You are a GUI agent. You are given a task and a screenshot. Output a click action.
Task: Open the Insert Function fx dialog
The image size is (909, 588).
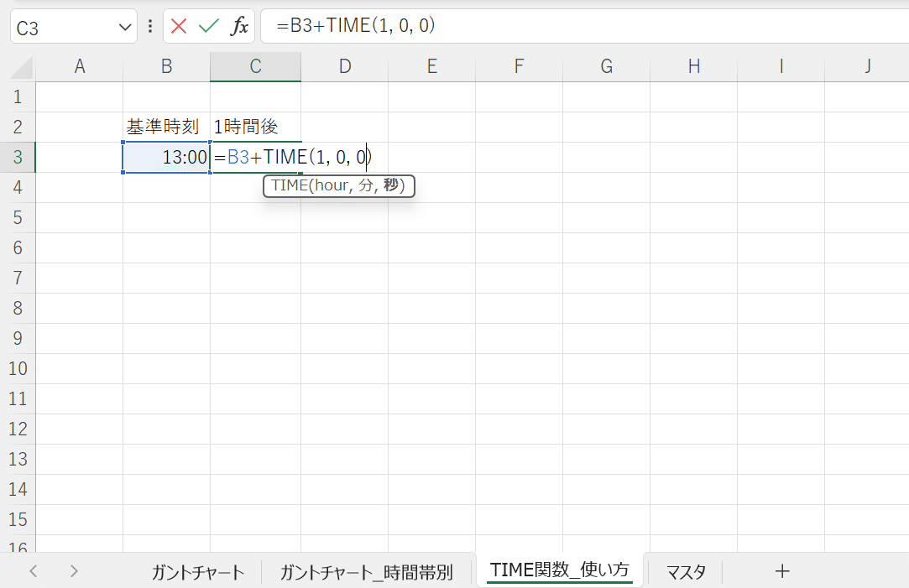pyautogui.click(x=239, y=26)
